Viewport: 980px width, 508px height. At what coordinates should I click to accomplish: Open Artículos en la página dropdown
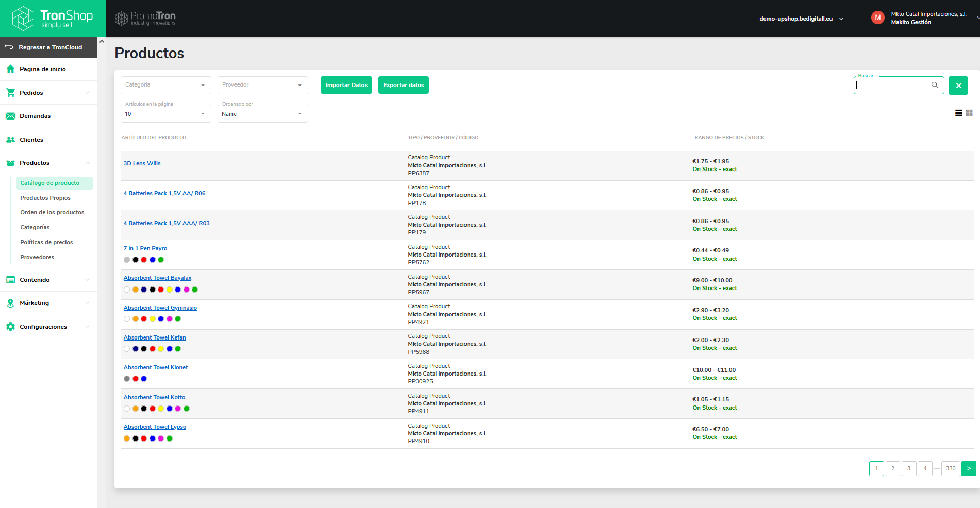pos(166,113)
